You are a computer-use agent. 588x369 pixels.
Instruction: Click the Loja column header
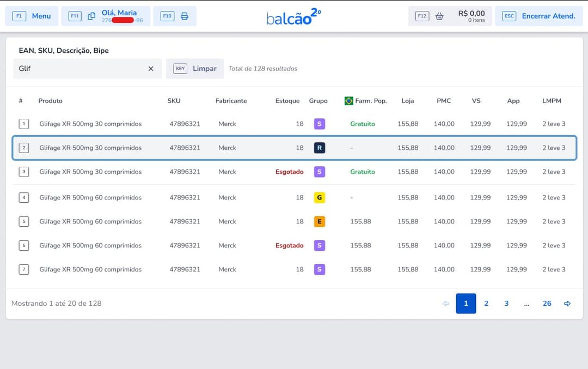(x=408, y=101)
